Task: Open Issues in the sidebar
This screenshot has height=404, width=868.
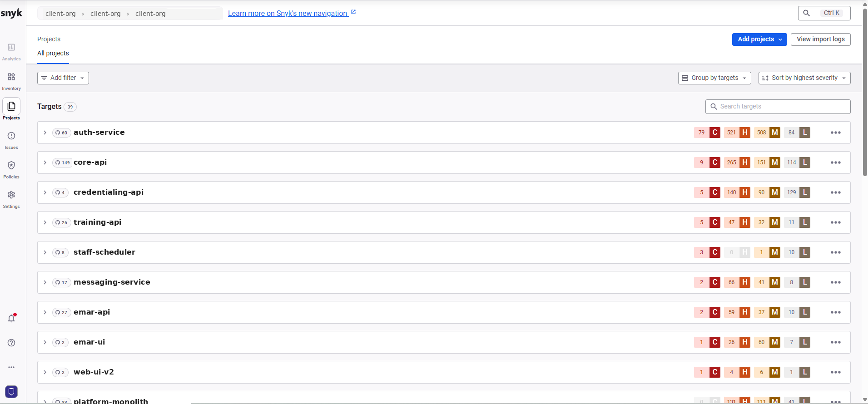Action: pos(11,140)
